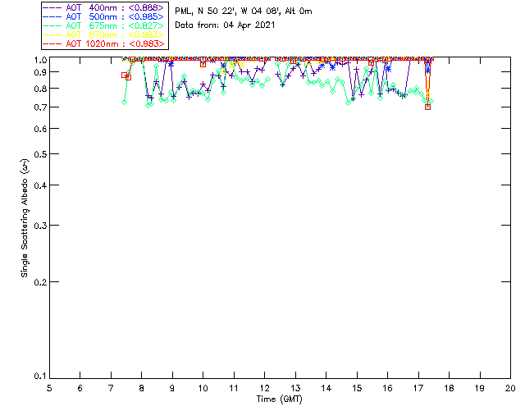525x420 pixels.
Task: Select the AOT 870nm legend entry
Action: point(104,34)
